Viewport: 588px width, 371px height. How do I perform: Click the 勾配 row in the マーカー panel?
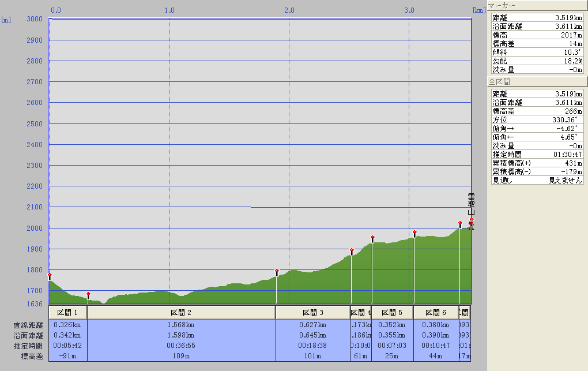(537, 61)
